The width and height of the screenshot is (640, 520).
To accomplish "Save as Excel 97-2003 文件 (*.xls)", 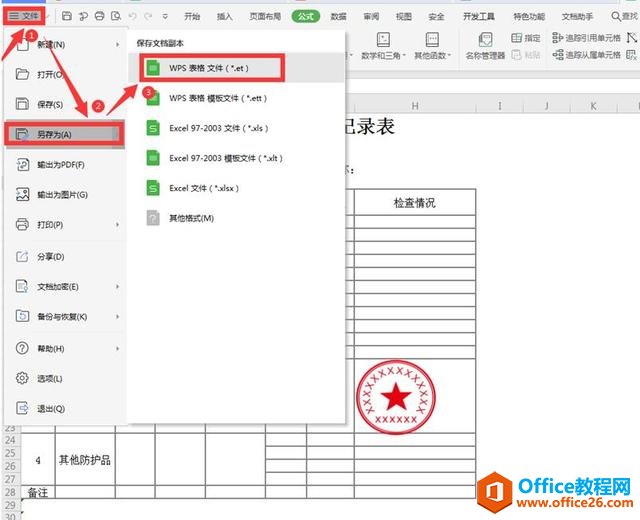I will pyautogui.click(x=237, y=128).
